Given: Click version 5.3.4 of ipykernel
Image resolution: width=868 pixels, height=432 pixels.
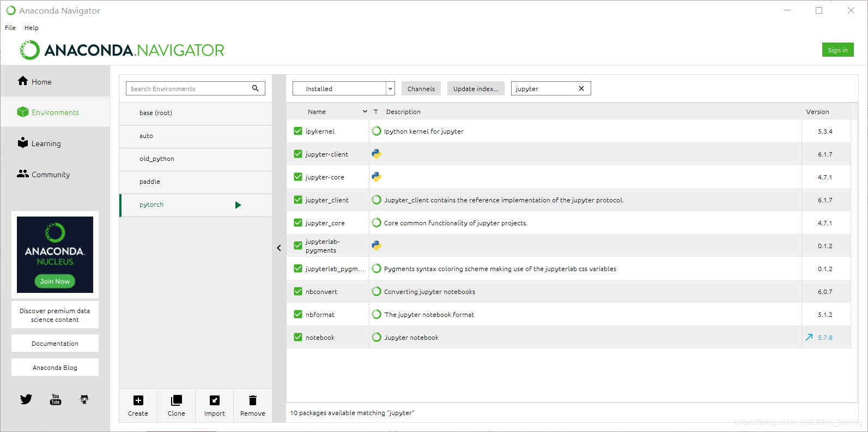Looking at the screenshot, I should click(825, 131).
